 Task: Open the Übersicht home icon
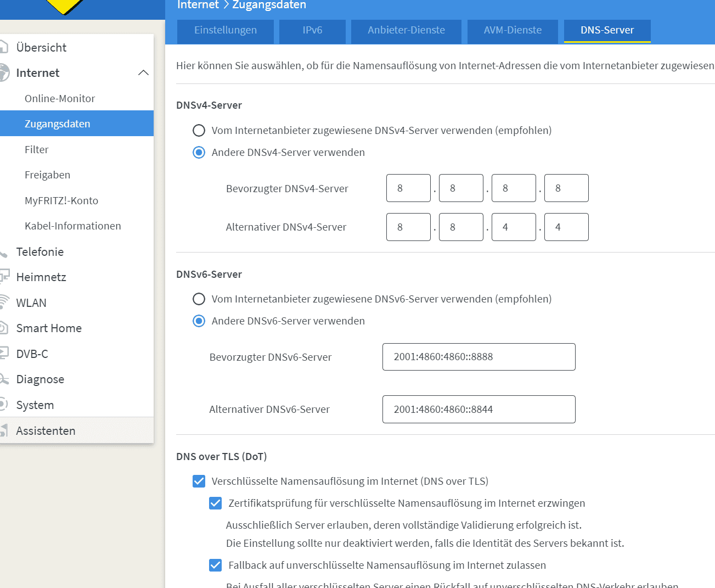[3, 47]
